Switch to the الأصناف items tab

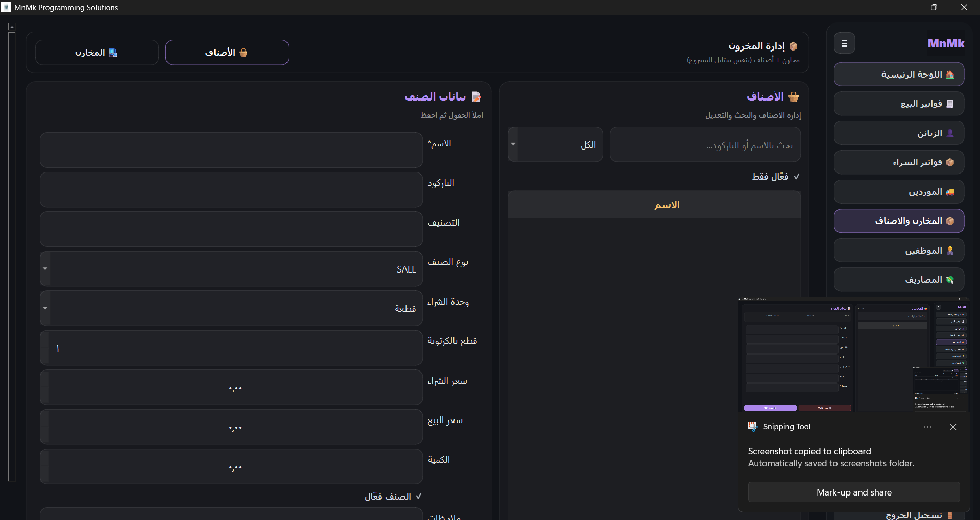pos(227,53)
